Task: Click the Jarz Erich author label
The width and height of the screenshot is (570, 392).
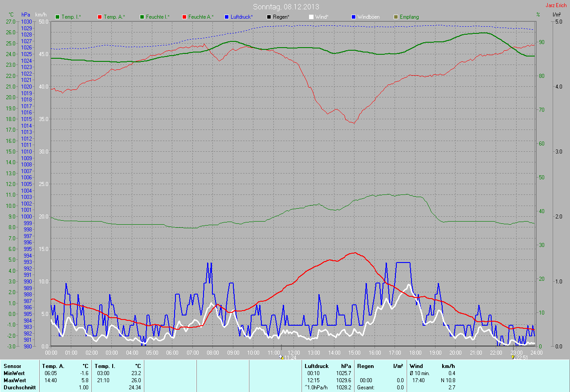Action: (x=556, y=5)
